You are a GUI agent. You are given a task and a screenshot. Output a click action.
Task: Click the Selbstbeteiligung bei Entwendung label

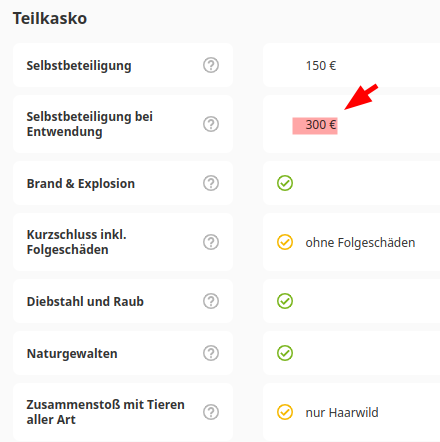click(90, 124)
